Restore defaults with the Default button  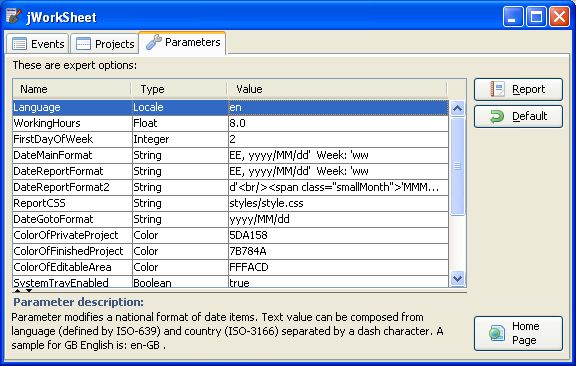click(518, 116)
